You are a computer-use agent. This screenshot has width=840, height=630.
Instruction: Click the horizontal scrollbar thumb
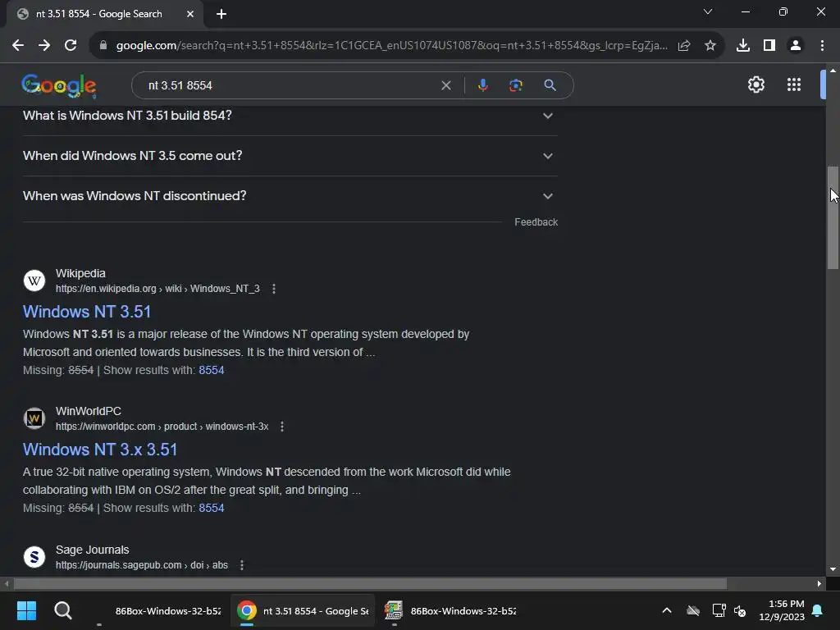370,583
